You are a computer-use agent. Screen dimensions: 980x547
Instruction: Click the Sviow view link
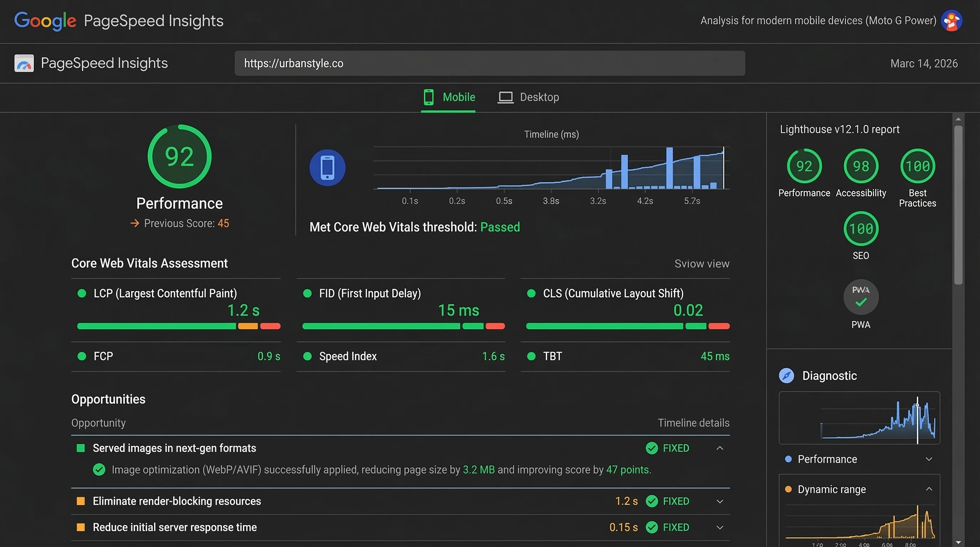click(702, 264)
